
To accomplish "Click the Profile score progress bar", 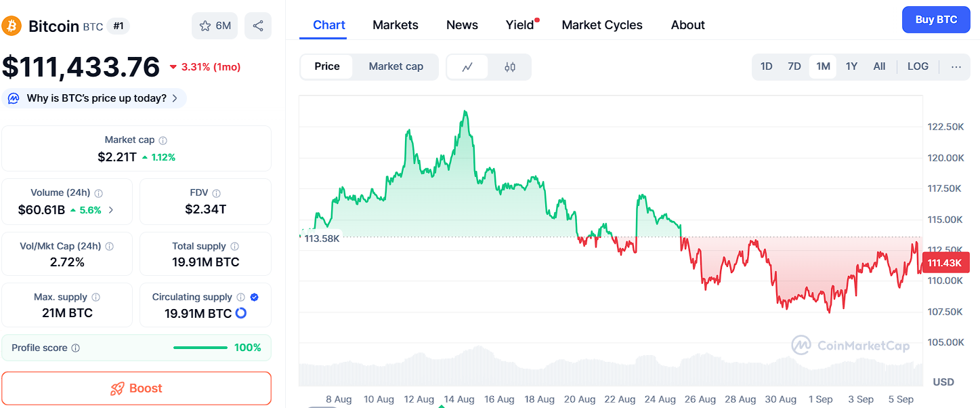I will coord(200,348).
